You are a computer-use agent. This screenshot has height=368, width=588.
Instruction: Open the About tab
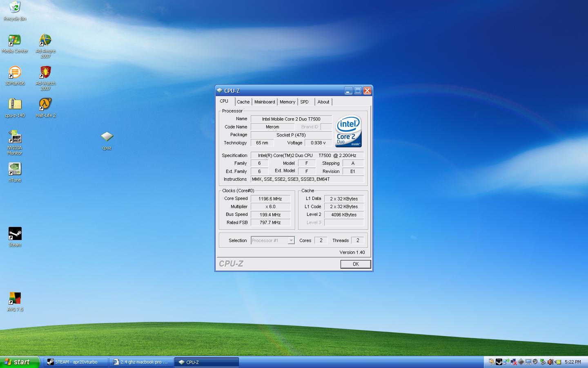[x=323, y=102]
